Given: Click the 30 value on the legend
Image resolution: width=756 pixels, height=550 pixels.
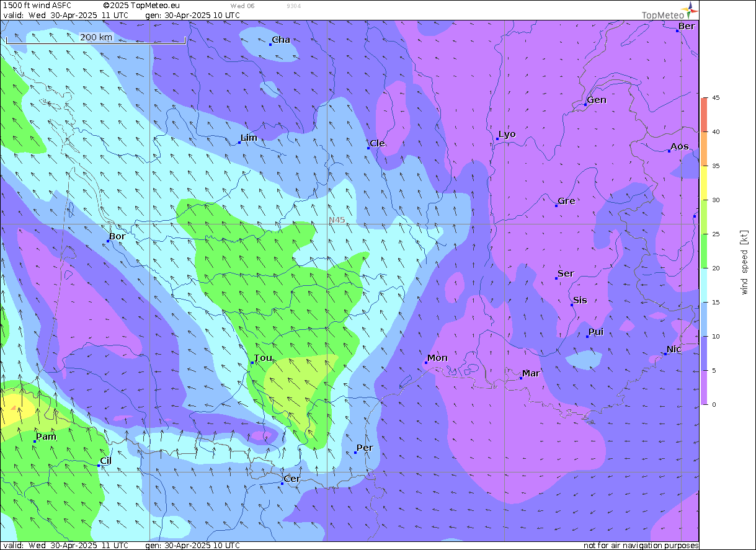Looking at the screenshot, I should pyautogui.click(x=716, y=200).
